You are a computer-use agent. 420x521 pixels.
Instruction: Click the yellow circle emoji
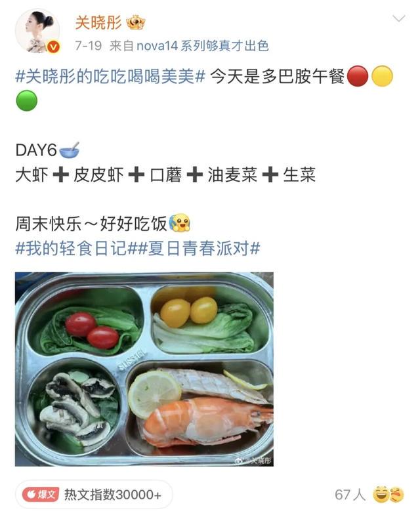[x=382, y=76]
